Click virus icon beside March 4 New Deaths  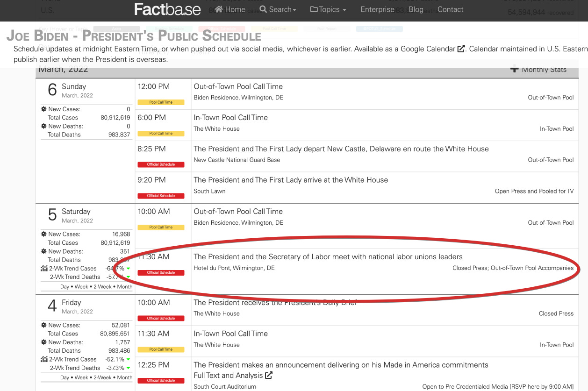point(44,342)
